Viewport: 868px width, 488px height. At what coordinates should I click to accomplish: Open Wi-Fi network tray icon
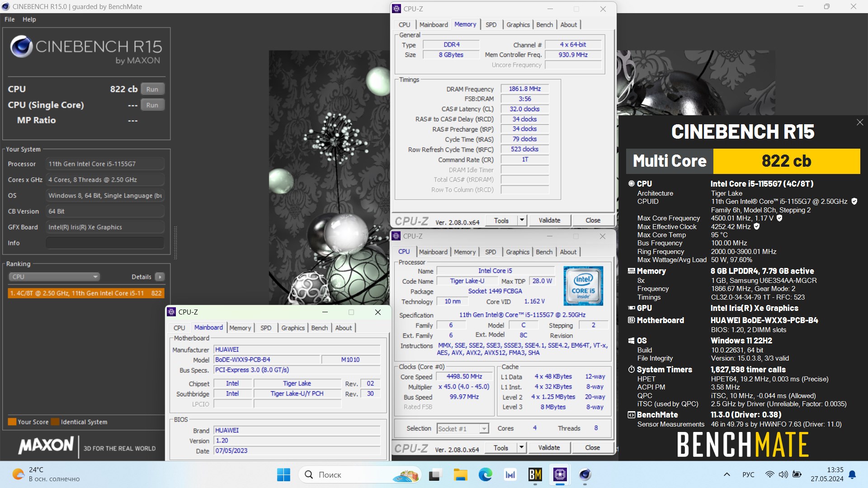769,474
